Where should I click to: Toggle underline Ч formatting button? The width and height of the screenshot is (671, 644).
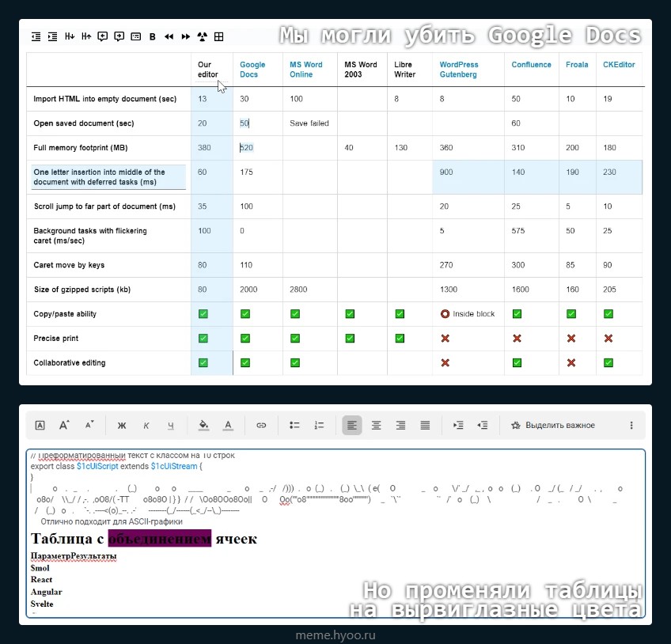(170, 426)
